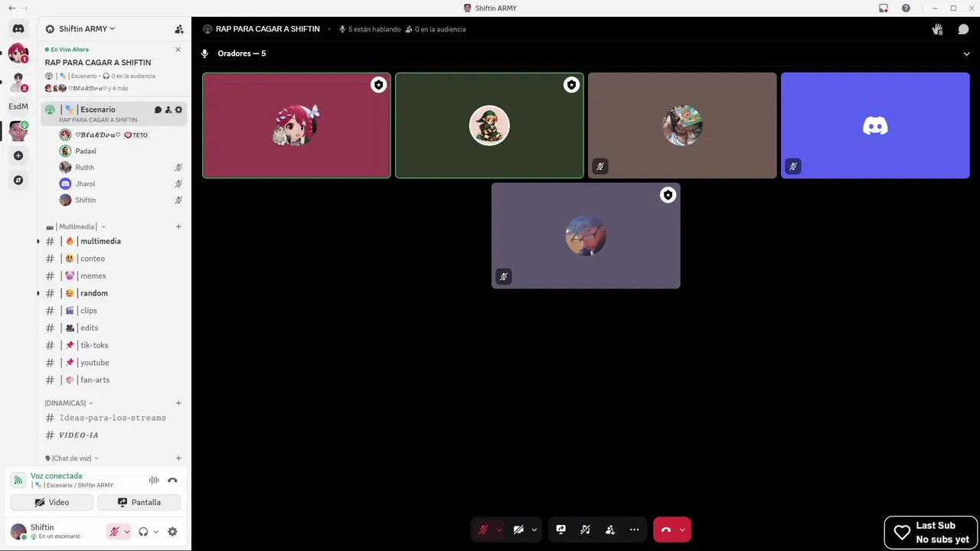Toggle the Pantalla screen share button

click(139, 503)
